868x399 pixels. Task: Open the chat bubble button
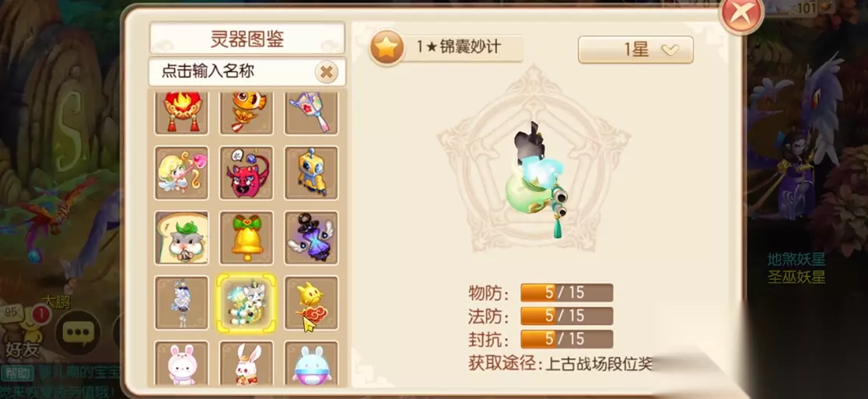(77, 331)
